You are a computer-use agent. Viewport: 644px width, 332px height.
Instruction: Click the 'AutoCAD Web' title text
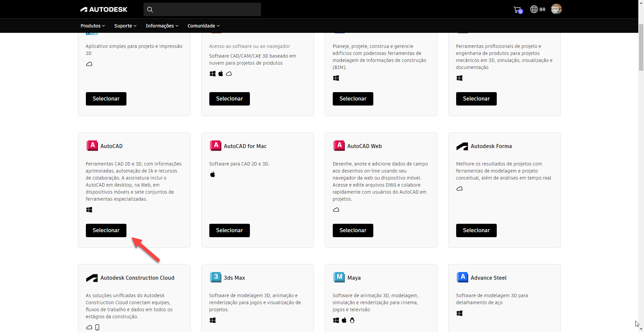(x=365, y=146)
